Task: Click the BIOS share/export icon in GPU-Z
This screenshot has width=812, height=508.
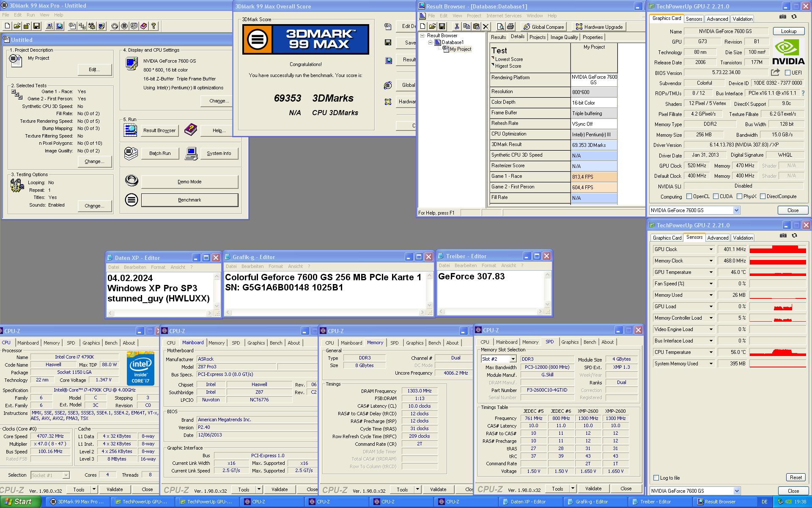Action: click(x=775, y=72)
